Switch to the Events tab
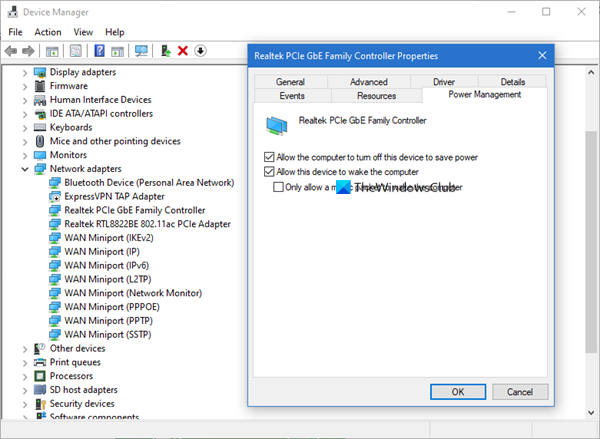This screenshot has width=600, height=439. pyautogui.click(x=292, y=96)
